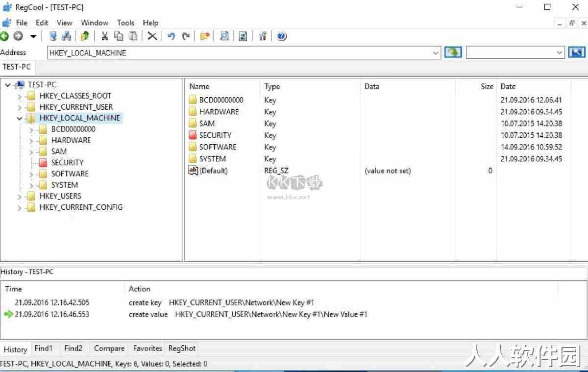Switch to the Favorites tab
This screenshot has height=372, width=588.
(x=147, y=348)
